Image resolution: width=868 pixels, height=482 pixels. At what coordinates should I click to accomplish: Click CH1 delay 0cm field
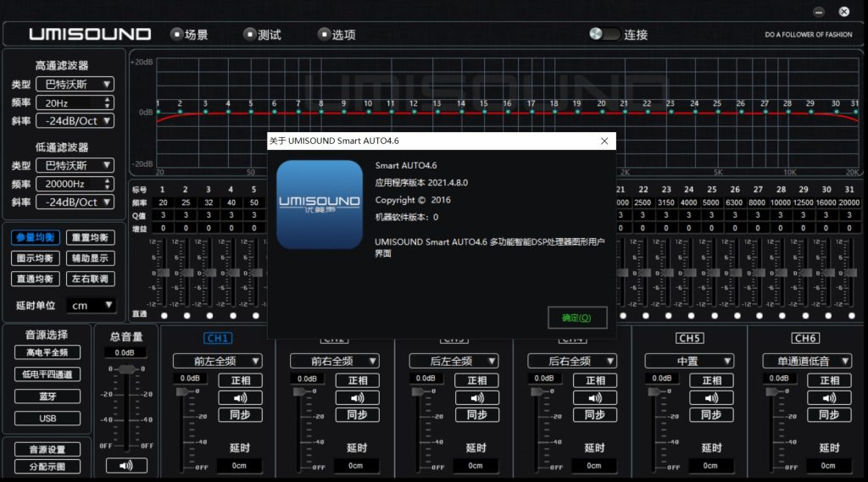coord(239,466)
